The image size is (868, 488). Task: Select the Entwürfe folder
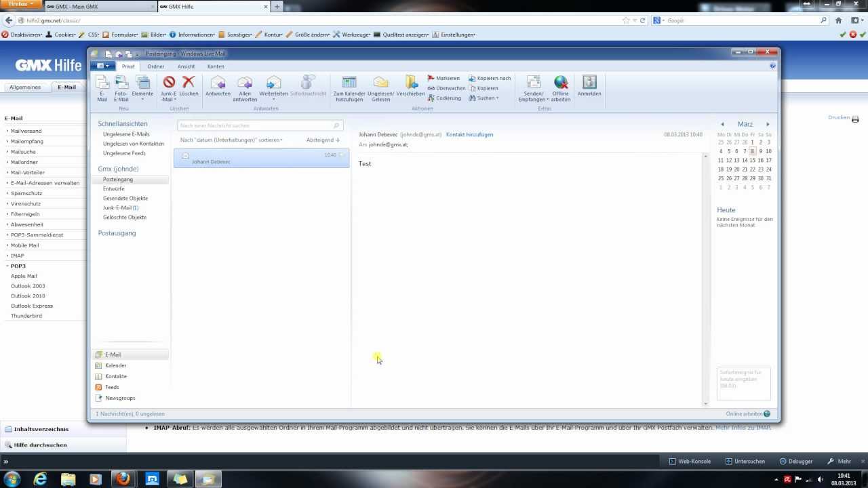tap(114, 189)
